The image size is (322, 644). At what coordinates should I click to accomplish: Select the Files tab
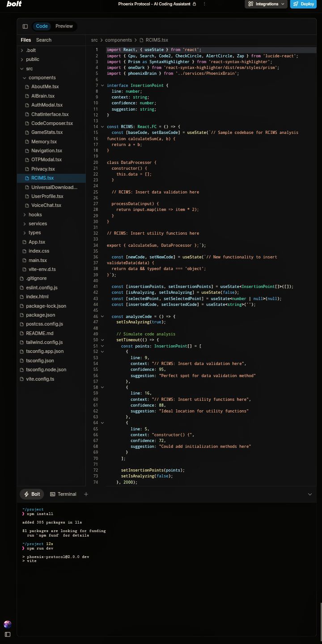(x=26, y=40)
